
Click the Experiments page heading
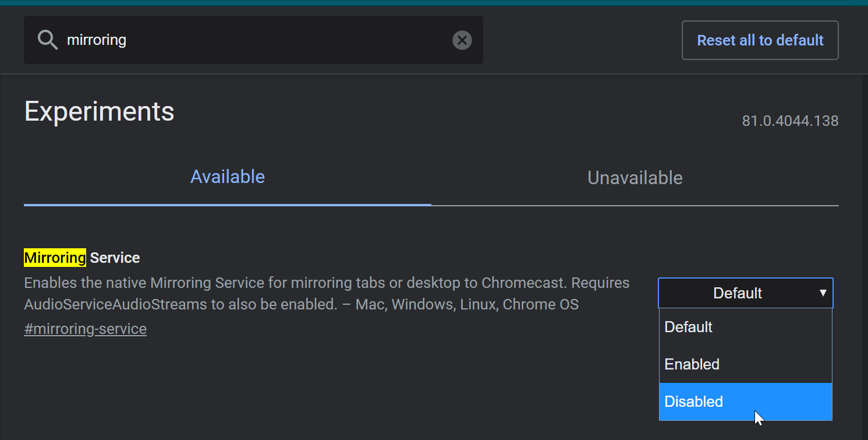coord(99,111)
